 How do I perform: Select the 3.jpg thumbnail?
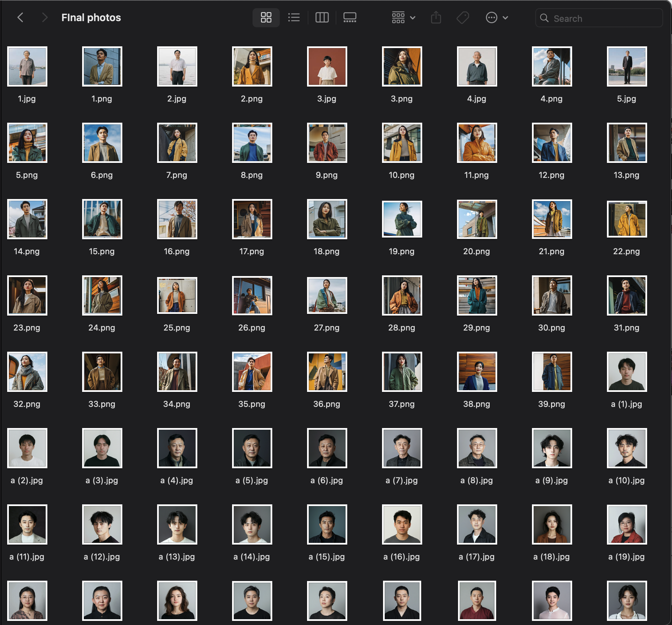(x=327, y=66)
